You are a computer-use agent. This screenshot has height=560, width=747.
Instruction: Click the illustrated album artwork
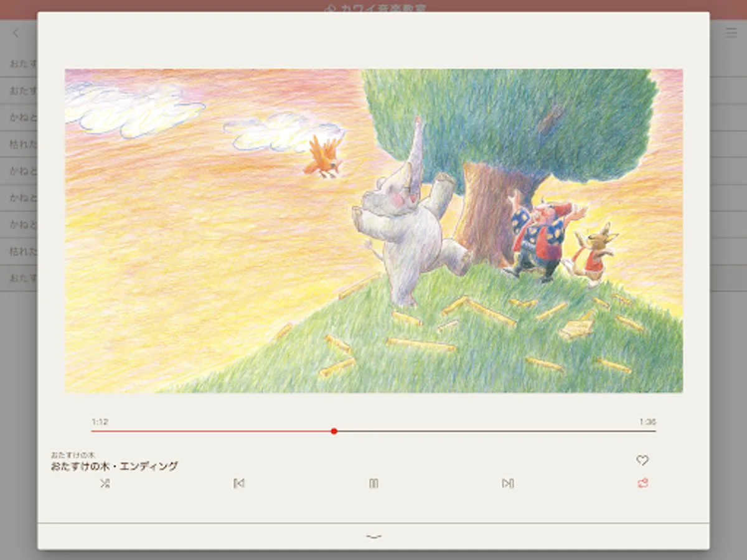point(374,231)
